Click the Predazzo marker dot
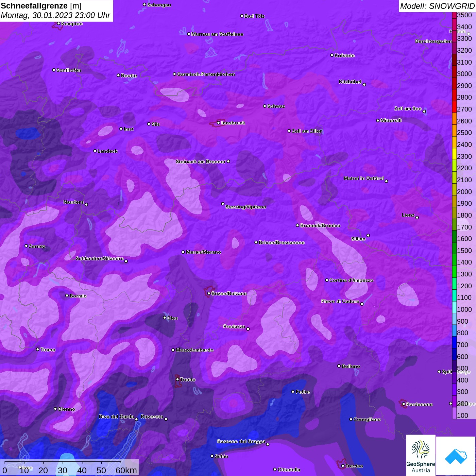The width and height of the screenshot is (476, 476). tap(248, 329)
